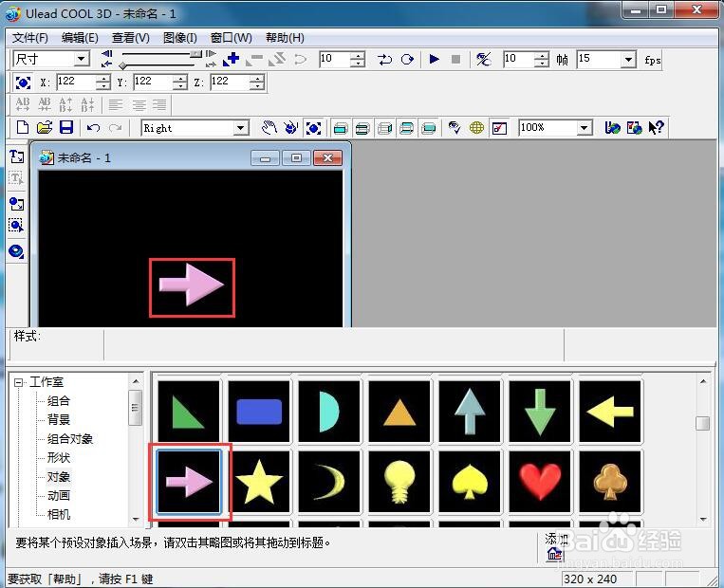The width and height of the screenshot is (724, 588).
Task: Expand the 尺寸 property dropdown
Action: [x=82, y=59]
